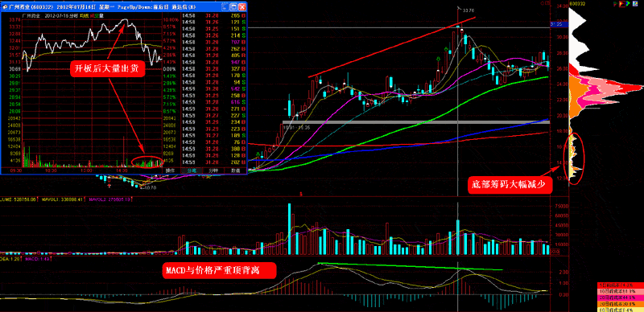
Task: Select the magenta 20-day cost legend swatch
Action: 621,298
